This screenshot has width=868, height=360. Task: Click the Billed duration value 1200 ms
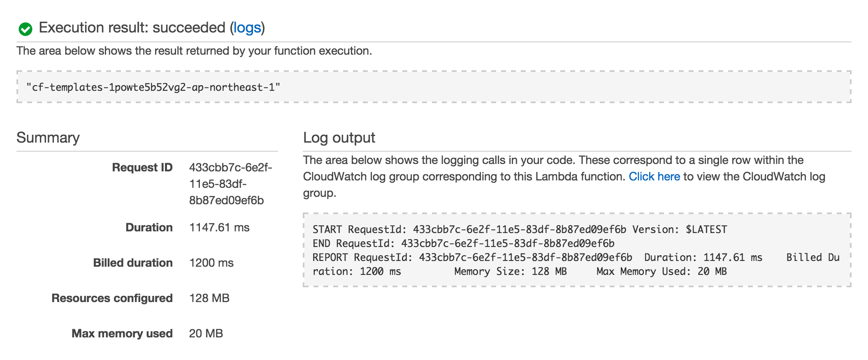(x=211, y=263)
